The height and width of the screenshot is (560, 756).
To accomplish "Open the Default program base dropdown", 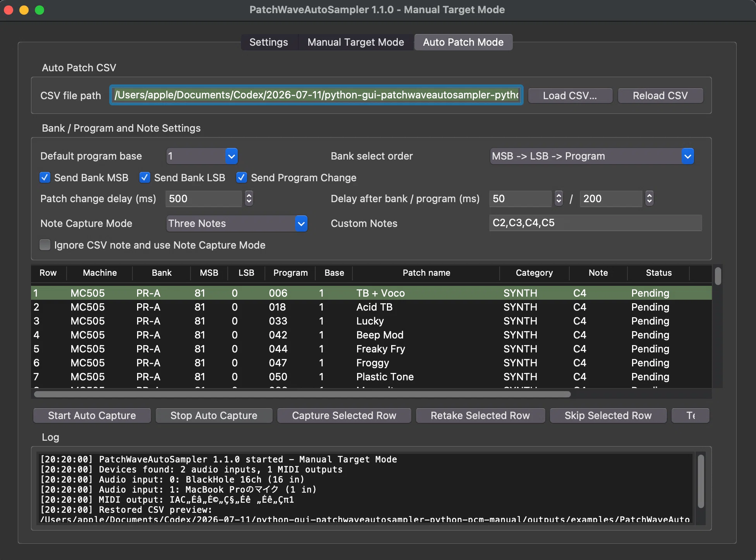I will (x=202, y=156).
